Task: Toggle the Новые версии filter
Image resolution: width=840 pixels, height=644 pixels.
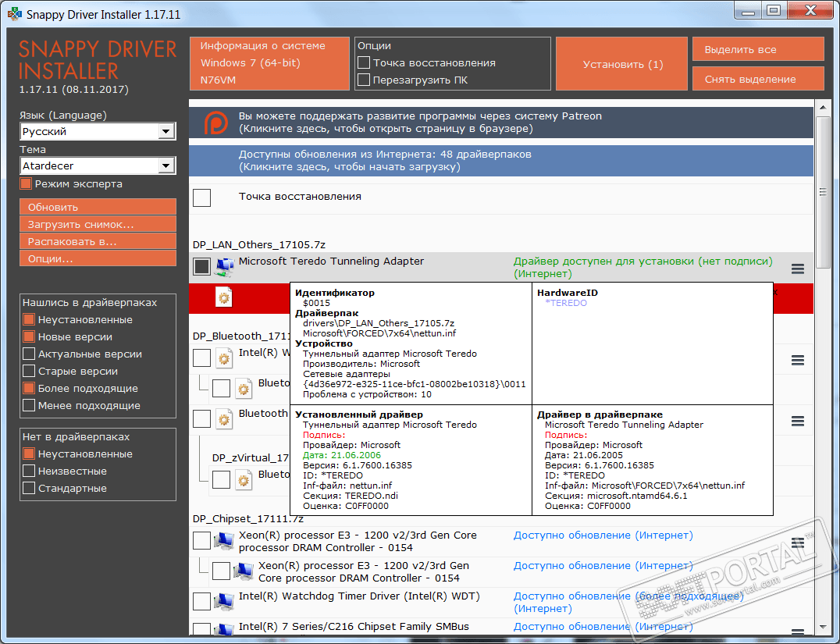Action: pos(29,337)
